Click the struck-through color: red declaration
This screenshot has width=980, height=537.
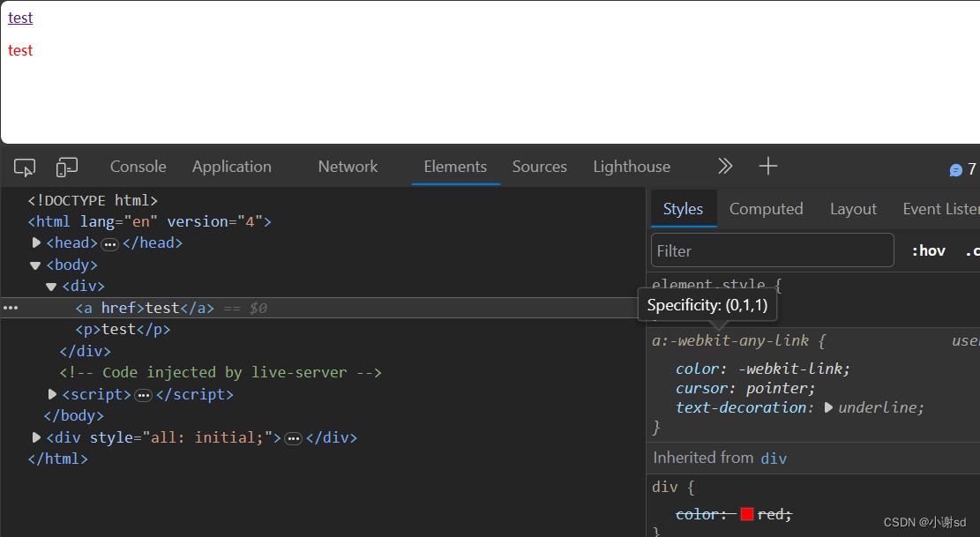734,514
